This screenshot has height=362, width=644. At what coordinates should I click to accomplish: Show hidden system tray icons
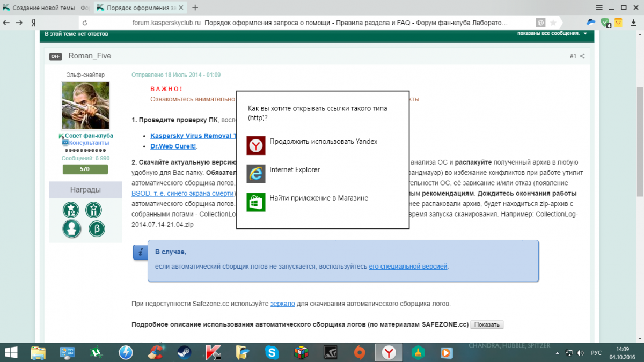coord(558,352)
